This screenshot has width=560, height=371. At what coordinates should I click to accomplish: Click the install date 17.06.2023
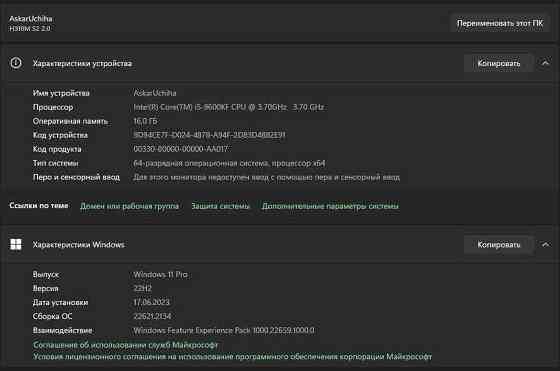[x=151, y=302]
